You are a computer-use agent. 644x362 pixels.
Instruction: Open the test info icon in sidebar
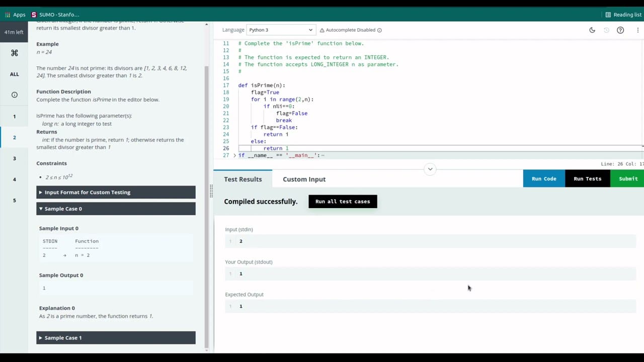(14, 95)
